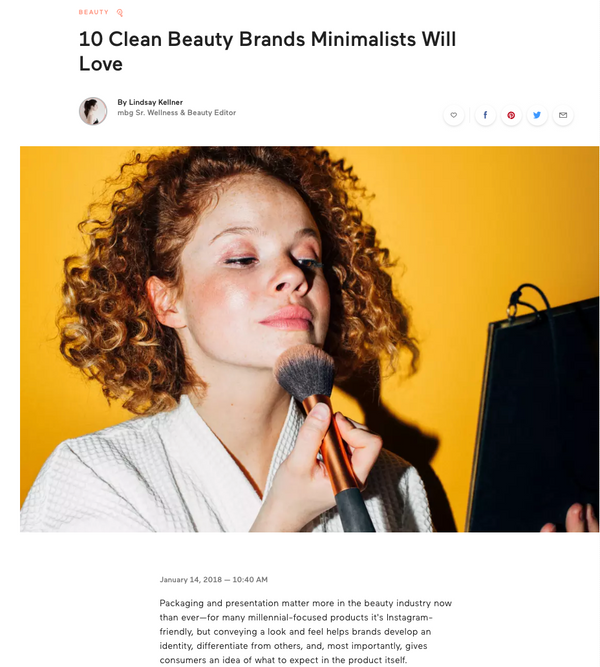The height and width of the screenshot is (667, 600).
Task: Click the magnifier icon beside BEAUTY
Action: pyautogui.click(x=120, y=13)
